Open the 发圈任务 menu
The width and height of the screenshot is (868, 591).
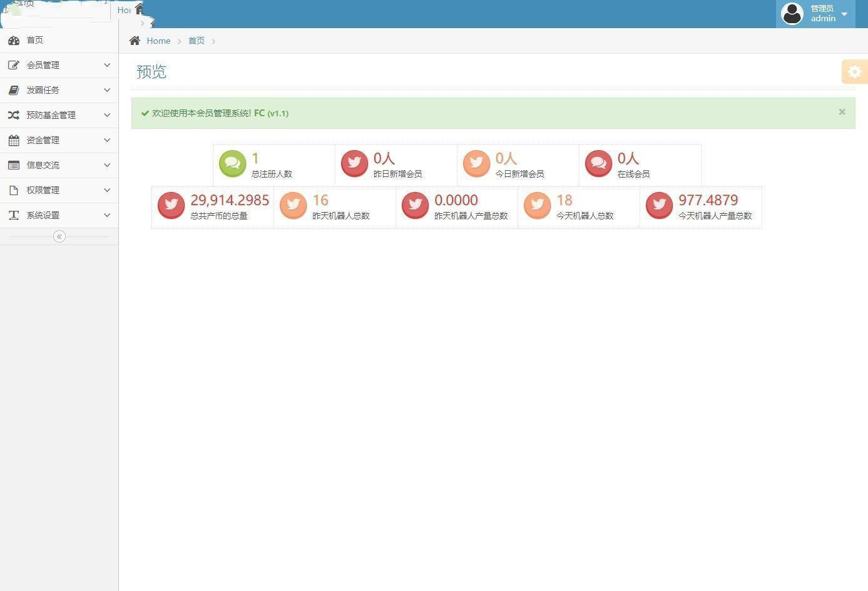[59, 90]
